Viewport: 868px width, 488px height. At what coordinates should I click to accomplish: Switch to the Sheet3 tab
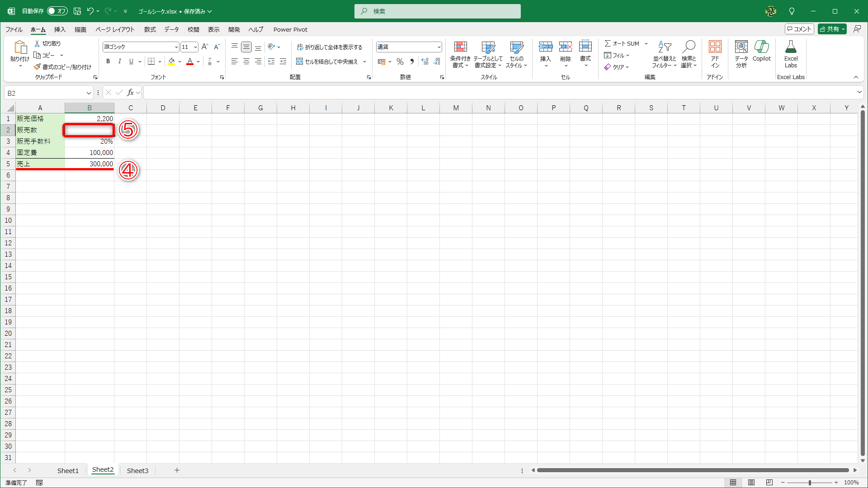[x=137, y=470]
